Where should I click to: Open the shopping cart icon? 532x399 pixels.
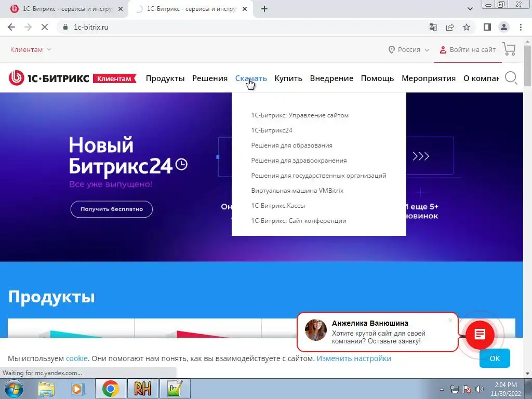coord(509,49)
